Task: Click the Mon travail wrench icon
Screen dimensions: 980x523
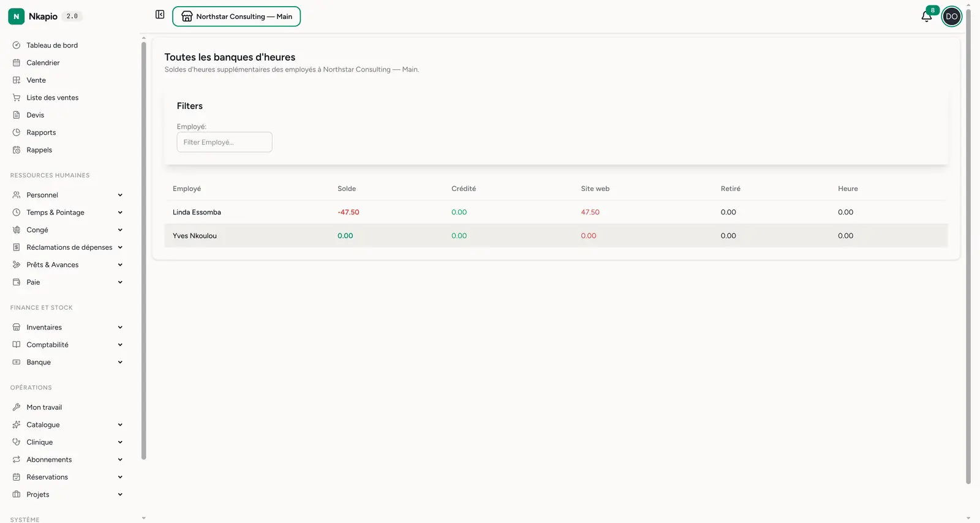Action: [x=17, y=407]
